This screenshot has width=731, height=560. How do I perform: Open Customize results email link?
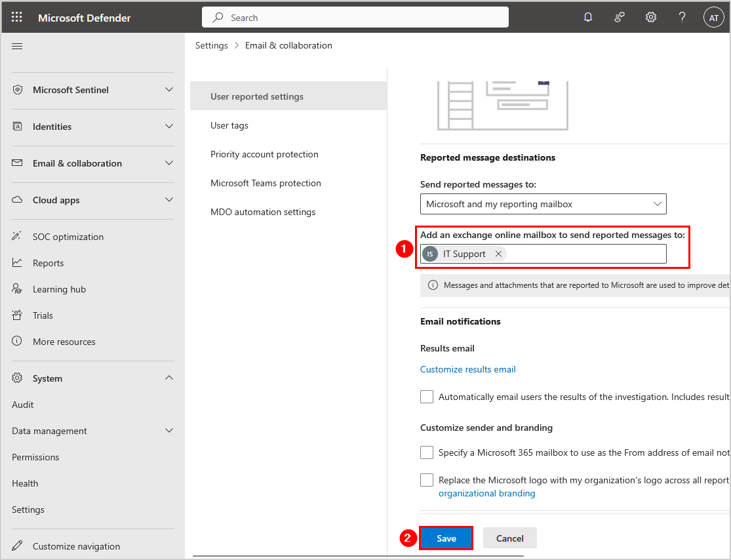click(467, 369)
